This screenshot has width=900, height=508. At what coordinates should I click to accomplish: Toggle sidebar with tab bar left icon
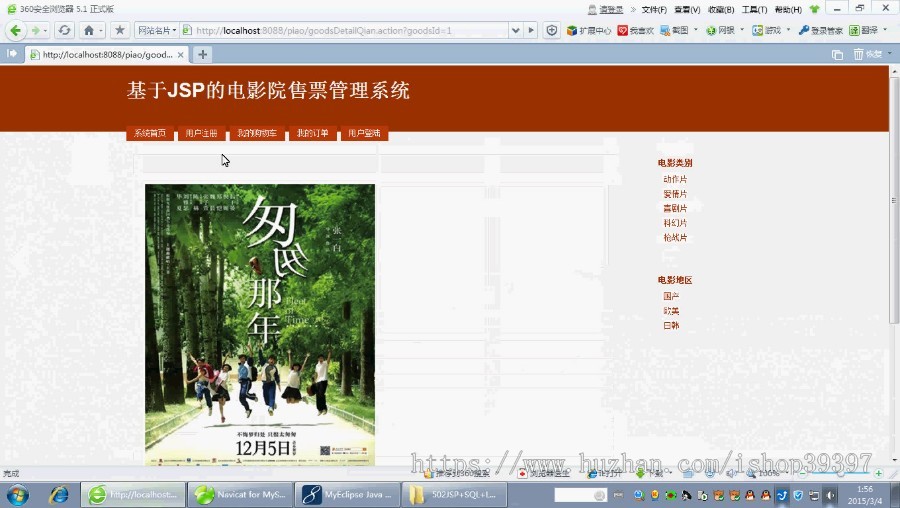pyautogui.click(x=11, y=54)
